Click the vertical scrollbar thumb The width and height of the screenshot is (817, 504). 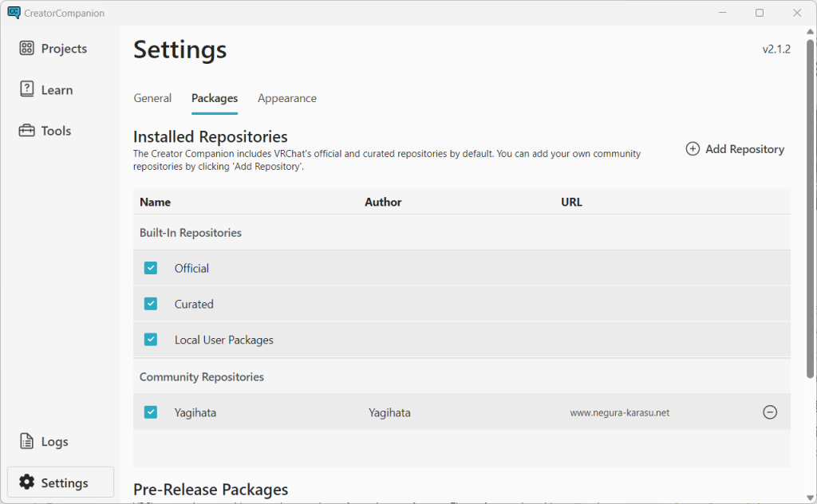point(811,208)
